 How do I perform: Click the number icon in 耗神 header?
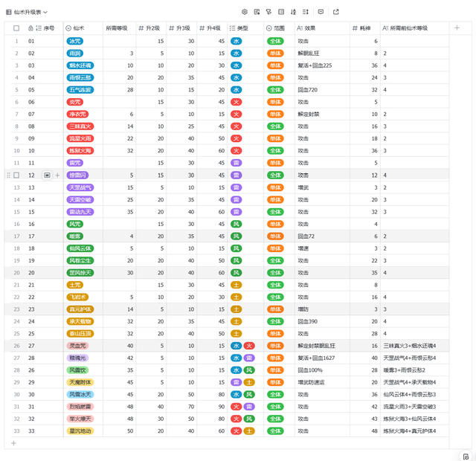355,28
